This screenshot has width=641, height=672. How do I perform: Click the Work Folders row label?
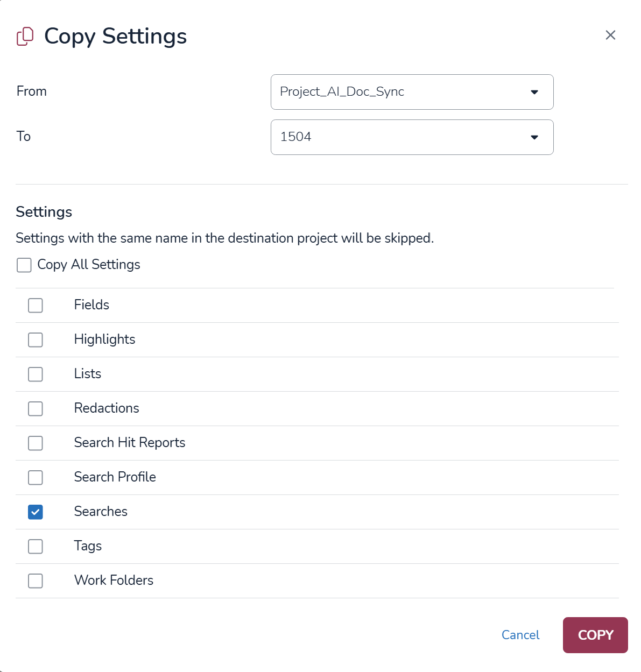pyautogui.click(x=114, y=580)
